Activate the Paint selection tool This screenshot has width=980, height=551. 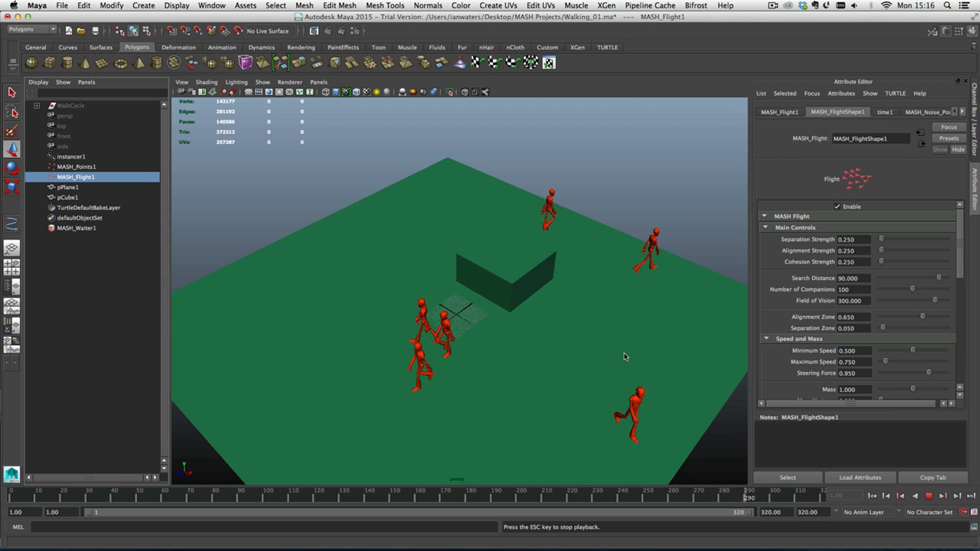[11, 131]
